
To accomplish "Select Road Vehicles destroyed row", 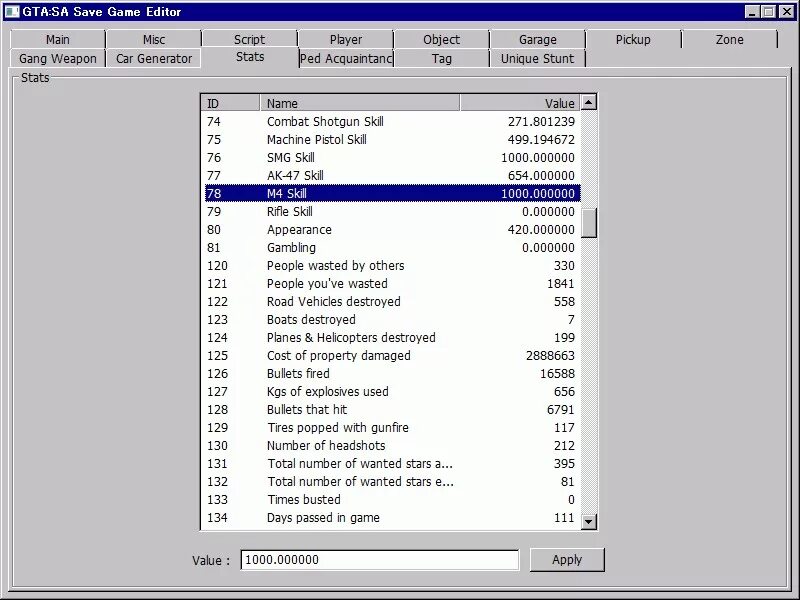I will 391,302.
